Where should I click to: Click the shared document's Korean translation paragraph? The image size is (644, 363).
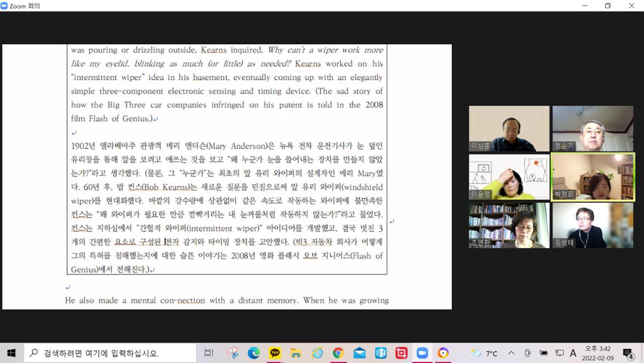click(227, 207)
